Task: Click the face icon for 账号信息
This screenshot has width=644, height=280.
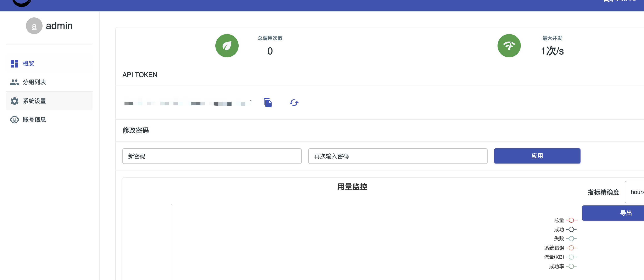Action: click(x=15, y=120)
